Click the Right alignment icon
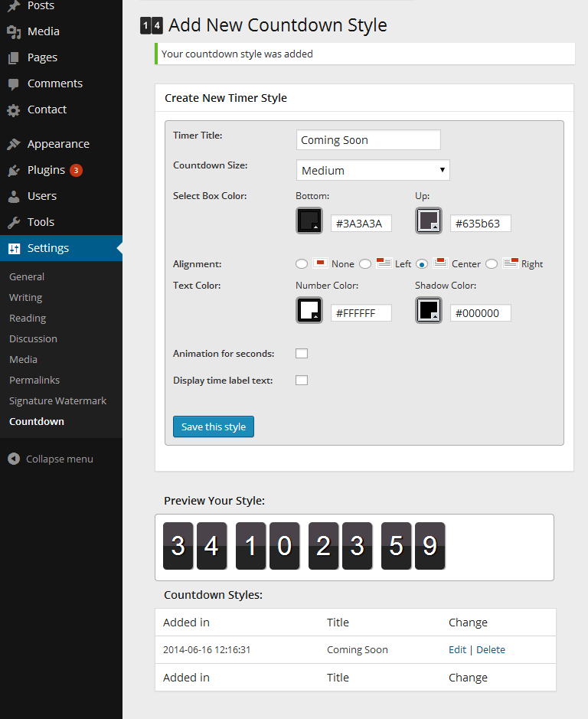The height and width of the screenshot is (719, 588). click(511, 263)
